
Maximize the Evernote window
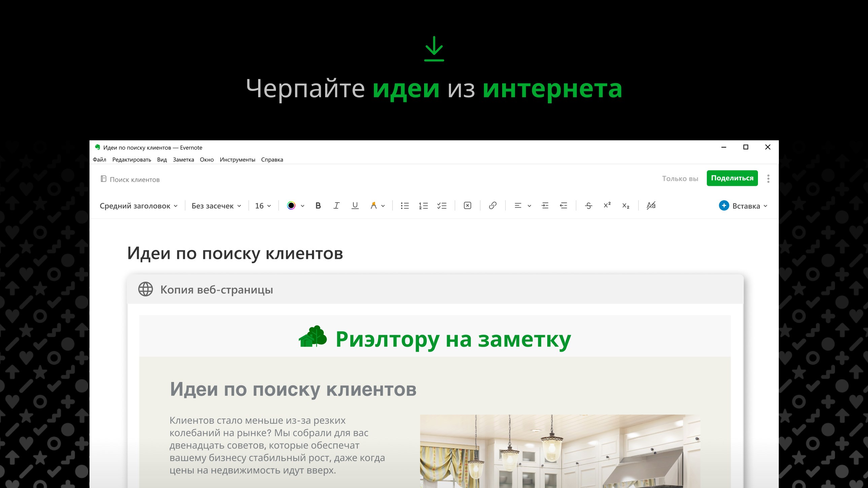pyautogui.click(x=746, y=147)
